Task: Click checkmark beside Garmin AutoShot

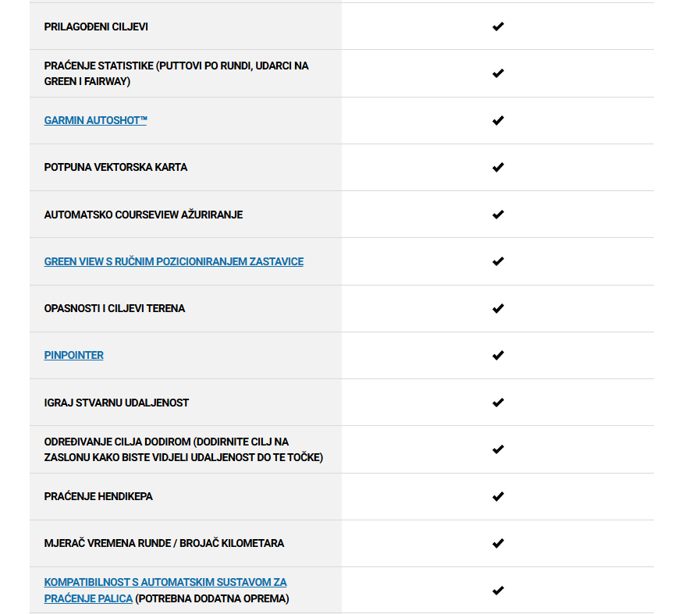Action: 498,120
